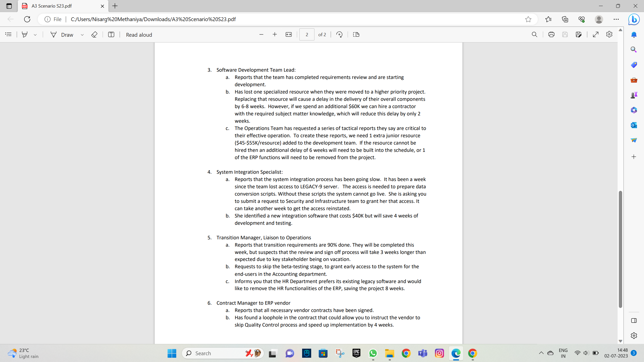This screenshot has width=644, height=362.
Task: Open the table of contents panel
Action: tap(8, 34)
